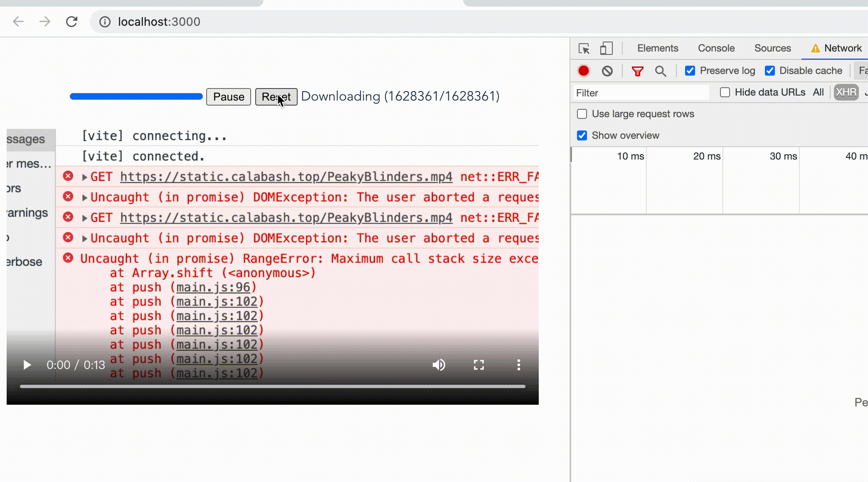
Task: Open the Console panel
Action: (715, 48)
